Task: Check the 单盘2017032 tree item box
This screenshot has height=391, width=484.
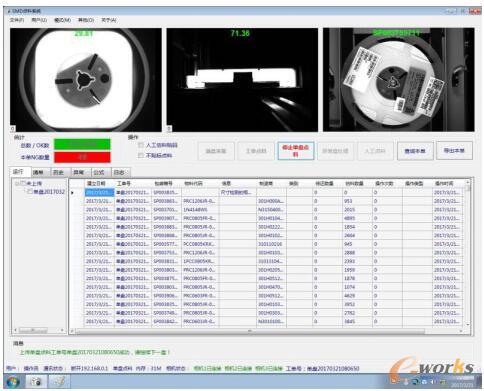Action: coord(30,192)
